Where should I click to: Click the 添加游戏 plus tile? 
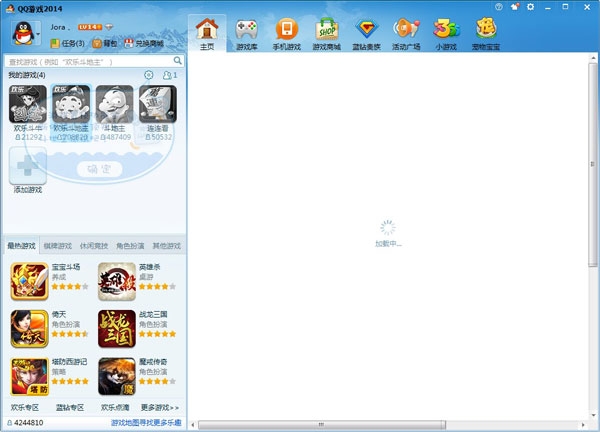[28, 166]
